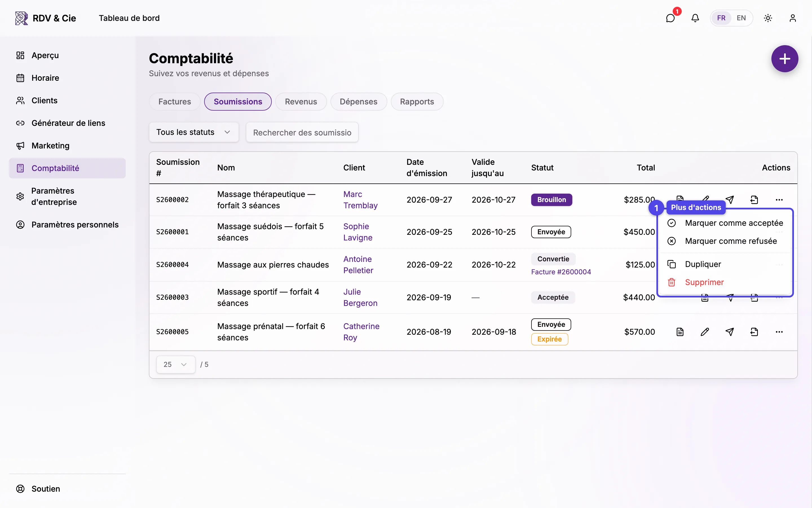Screen dimensions: 812x508
Task: Select Marquer comme acceptée
Action: (725, 223)
